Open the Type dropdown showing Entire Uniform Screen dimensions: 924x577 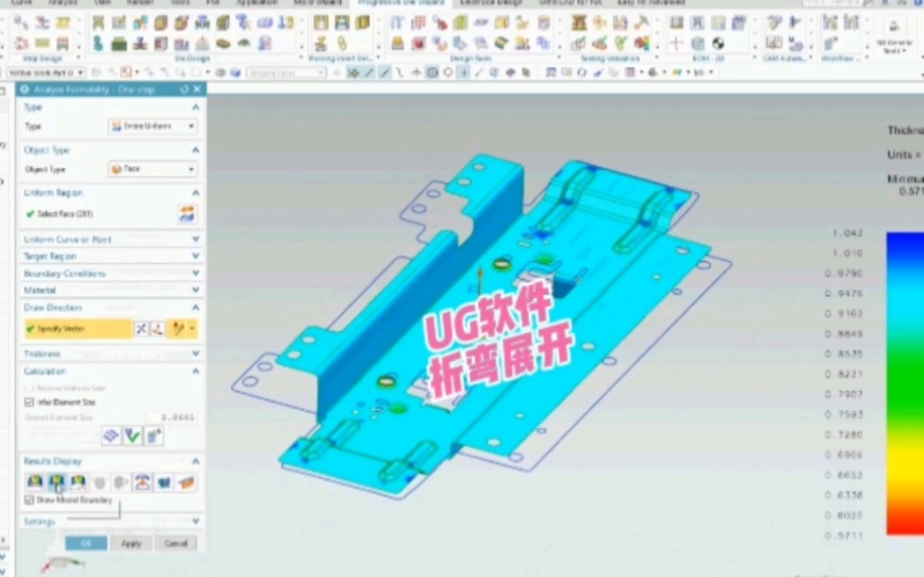pos(151,124)
